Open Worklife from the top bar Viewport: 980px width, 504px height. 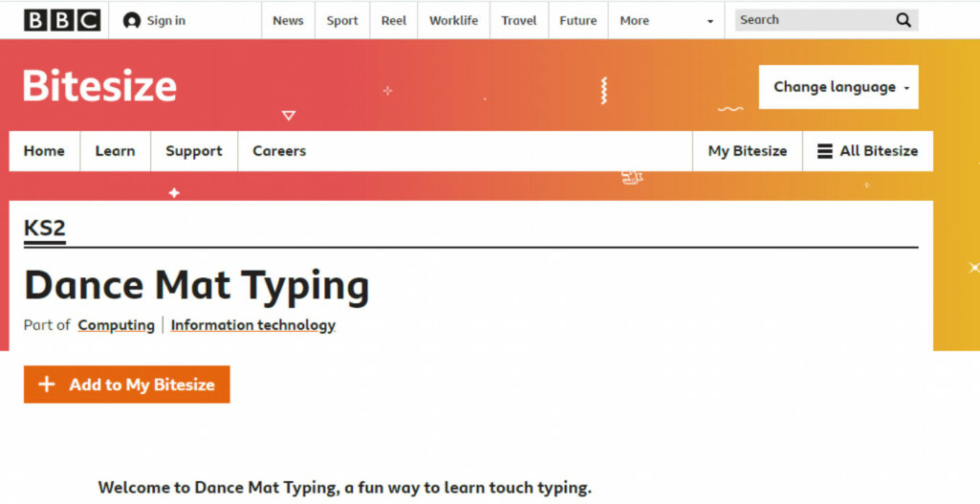(454, 21)
